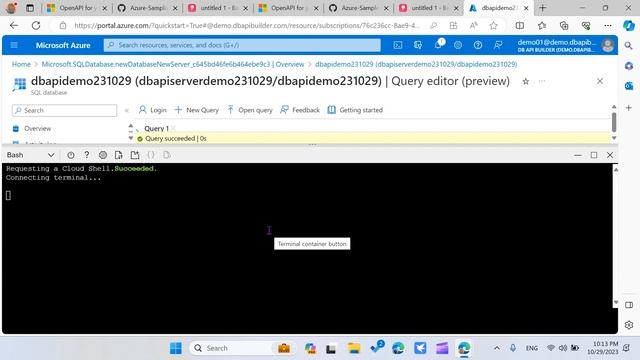
Task: Click the query editor vertical scrollbar
Action: [x=613, y=122]
